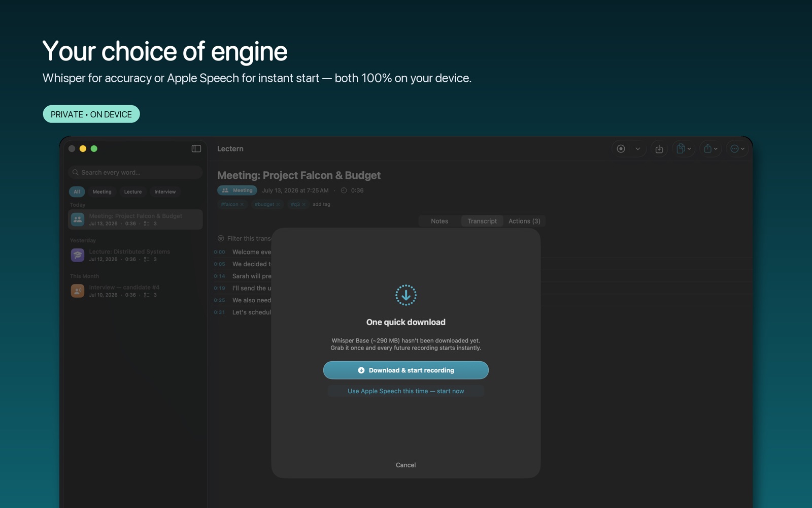Click the record button in the toolbar
This screenshot has height=508, width=812.
621,149
